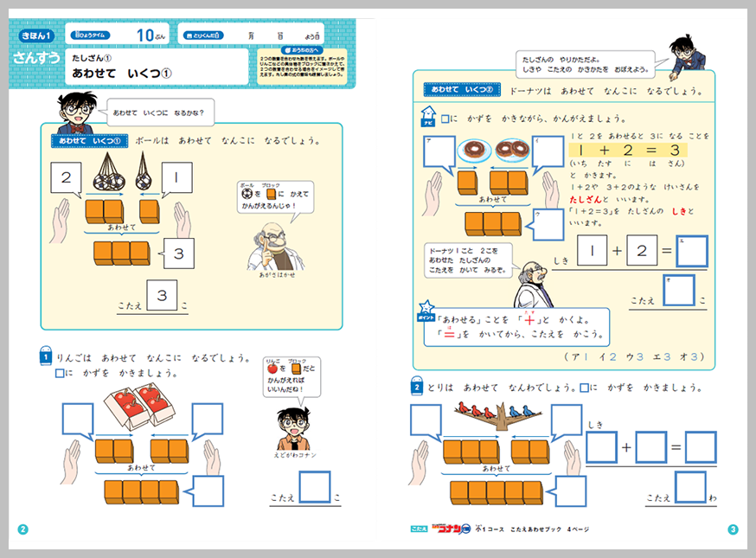Click the box containing the number 2 beside the soccer balls
Viewport: 756px width, 558px height.
[x=66, y=177]
